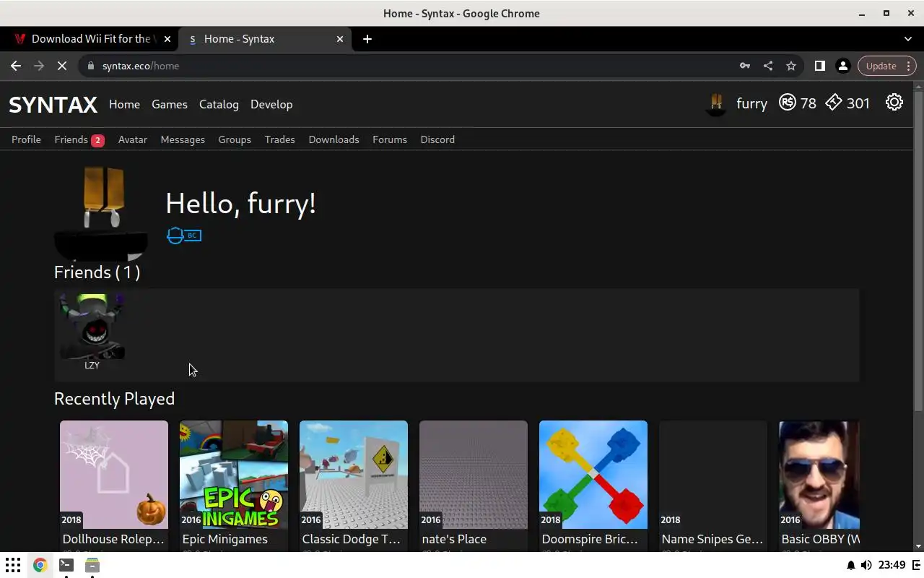Open the Trades page
Image resolution: width=924 pixels, height=578 pixels.
pyautogui.click(x=279, y=139)
